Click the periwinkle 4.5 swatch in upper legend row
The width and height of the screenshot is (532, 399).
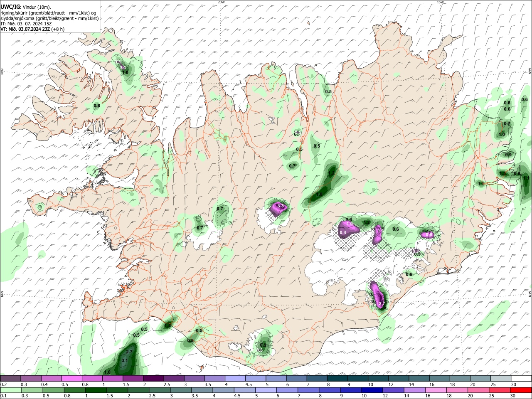click(256, 379)
